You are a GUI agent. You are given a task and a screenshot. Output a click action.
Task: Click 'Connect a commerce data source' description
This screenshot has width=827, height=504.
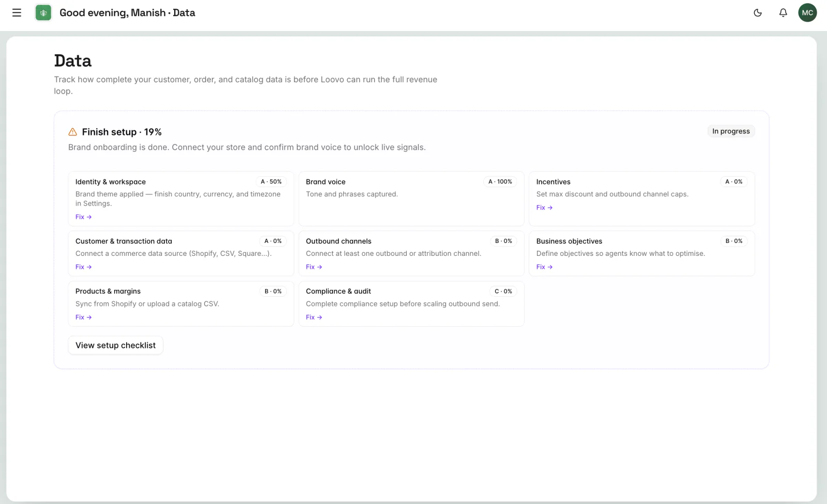[174, 254]
